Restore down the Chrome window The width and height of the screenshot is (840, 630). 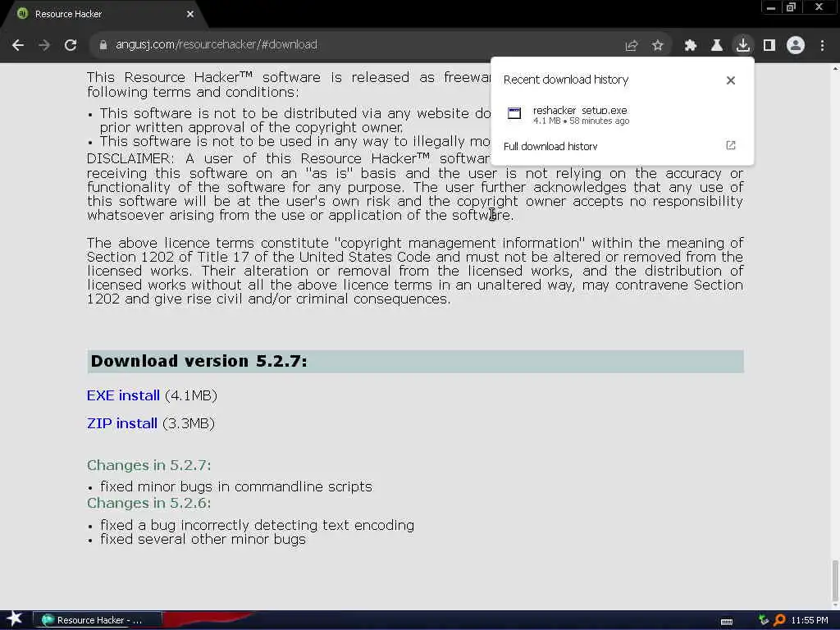coord(792,7)
